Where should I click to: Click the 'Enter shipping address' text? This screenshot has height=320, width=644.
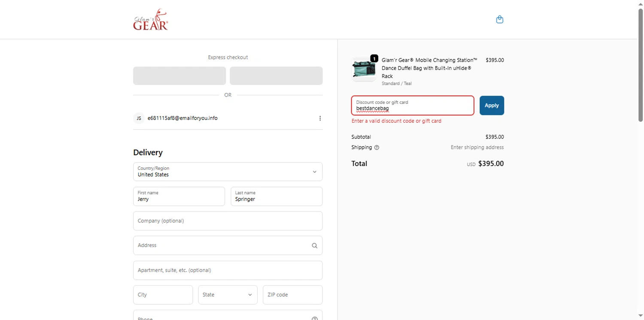[477, 148]
